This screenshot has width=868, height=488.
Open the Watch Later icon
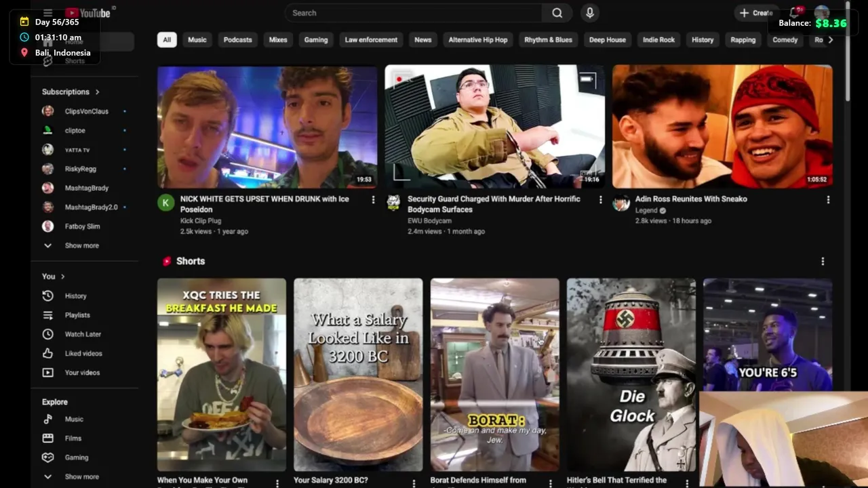coord(47,334)
